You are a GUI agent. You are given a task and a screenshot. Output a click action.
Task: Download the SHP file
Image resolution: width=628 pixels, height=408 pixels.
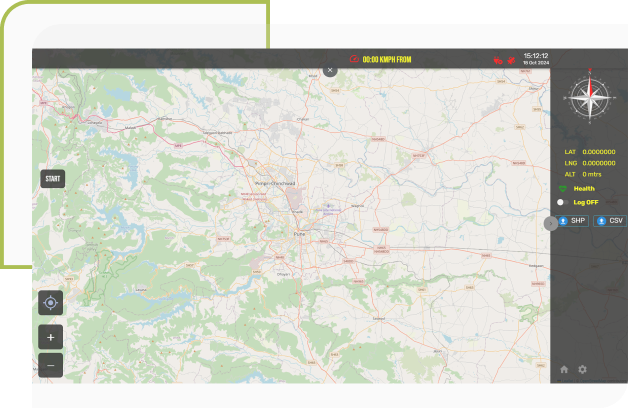click(x=573, y=220)
